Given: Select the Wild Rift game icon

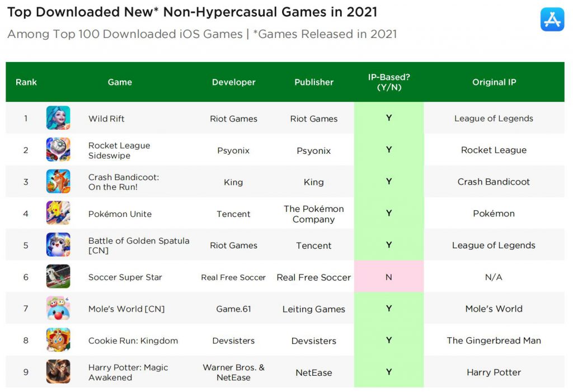Looking at the screenshot, I should click(x=58, y=118).
